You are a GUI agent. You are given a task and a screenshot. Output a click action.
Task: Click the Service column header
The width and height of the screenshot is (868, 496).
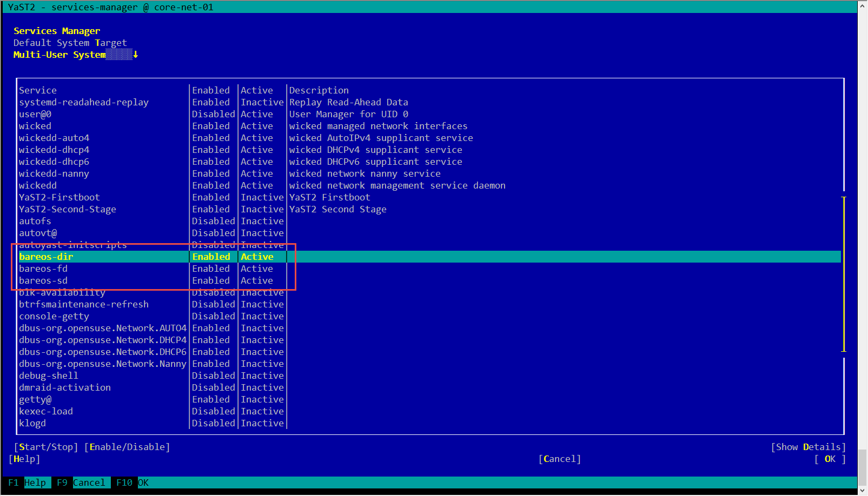[x=38, y=90]
